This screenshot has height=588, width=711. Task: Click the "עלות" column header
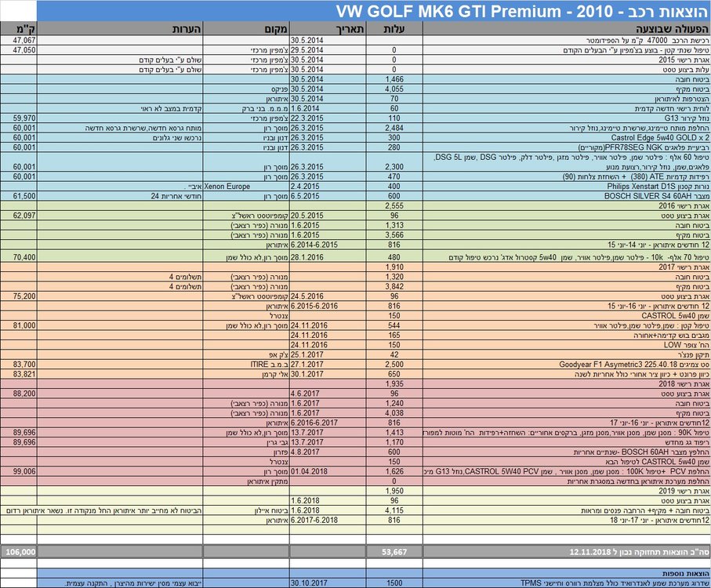(394, 28)
